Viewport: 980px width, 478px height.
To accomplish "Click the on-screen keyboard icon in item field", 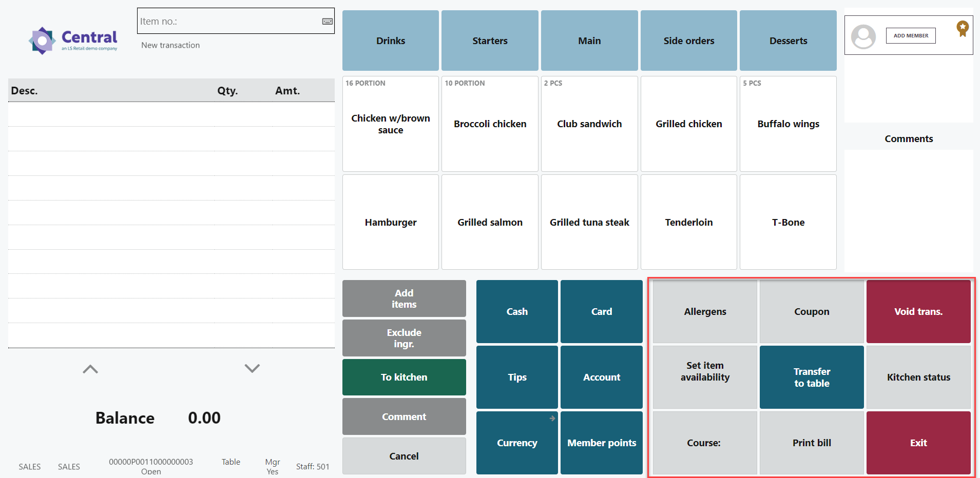I will point(327,22).
